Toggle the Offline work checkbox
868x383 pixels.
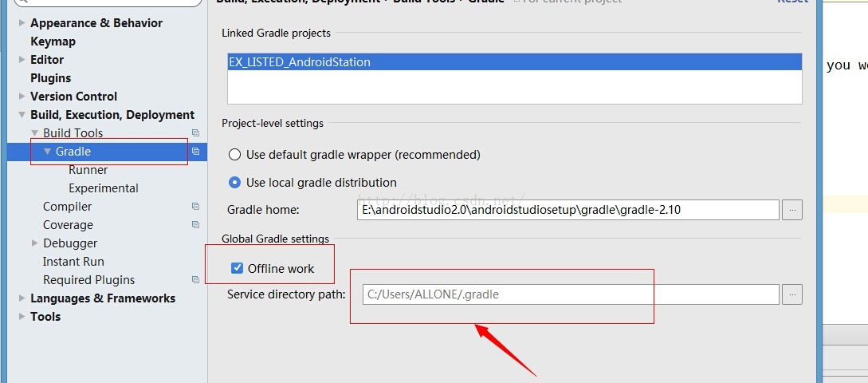pyautogui.click(x=237, y=268)
